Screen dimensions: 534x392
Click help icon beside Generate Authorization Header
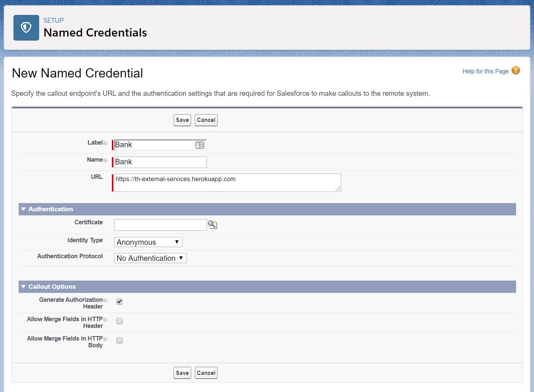(106, 300)
